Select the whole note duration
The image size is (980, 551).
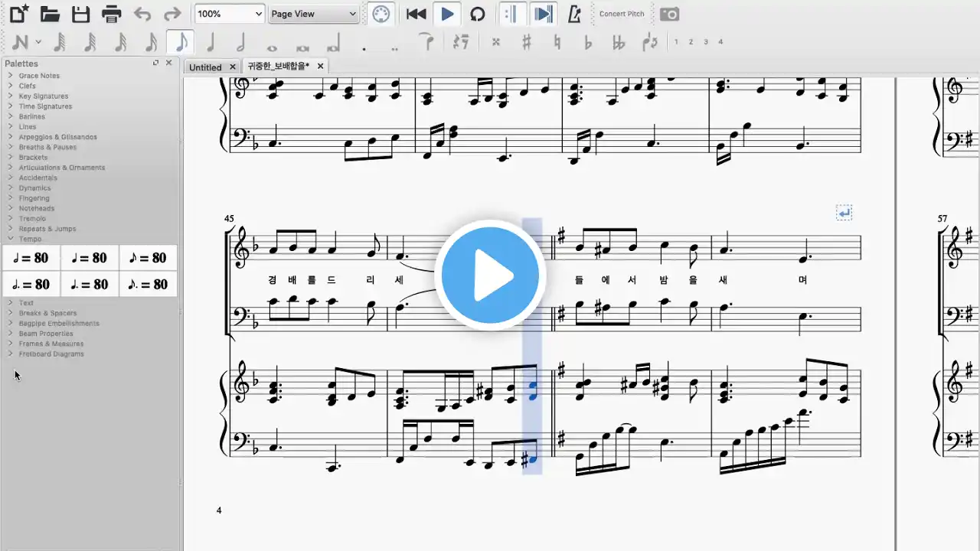point(271,47)
